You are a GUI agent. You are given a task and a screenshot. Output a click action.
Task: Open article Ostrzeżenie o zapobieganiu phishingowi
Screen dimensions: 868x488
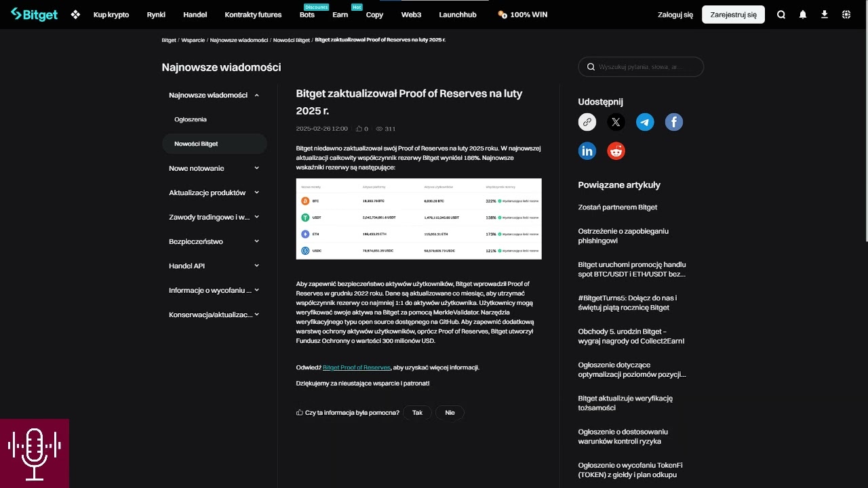tap(623, 236)
